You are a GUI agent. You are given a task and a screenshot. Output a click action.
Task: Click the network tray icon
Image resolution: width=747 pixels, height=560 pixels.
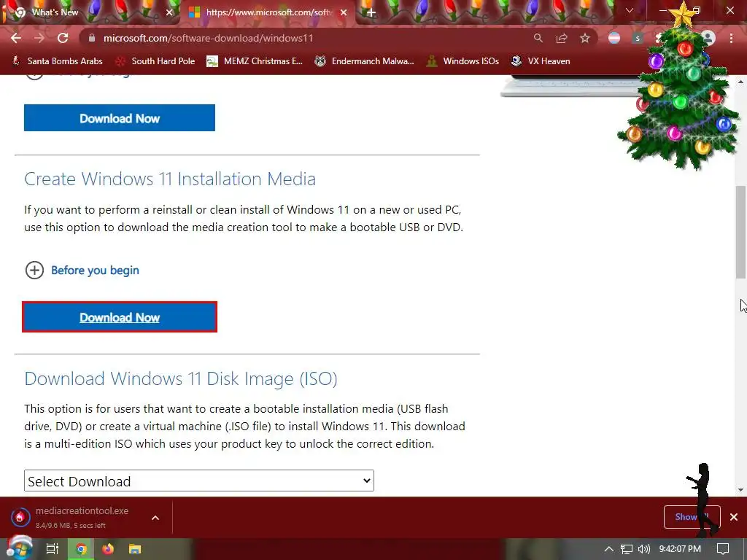click(627, 549)
